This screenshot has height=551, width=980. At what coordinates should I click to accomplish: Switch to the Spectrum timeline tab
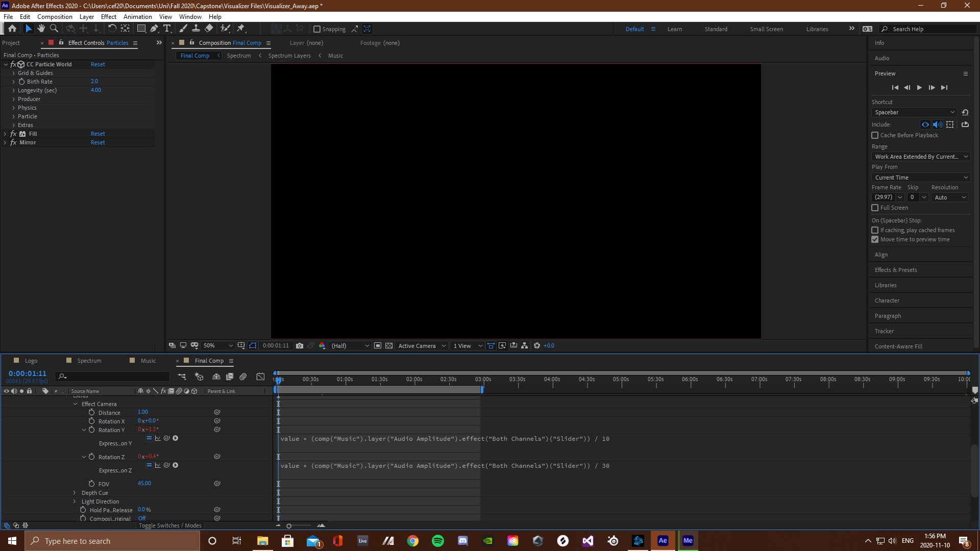click(x=89, y=361)
